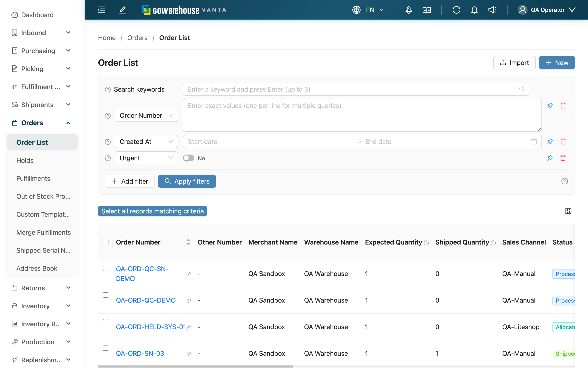Click the globe language icon
588x368 pixels.
pos(356,10)
